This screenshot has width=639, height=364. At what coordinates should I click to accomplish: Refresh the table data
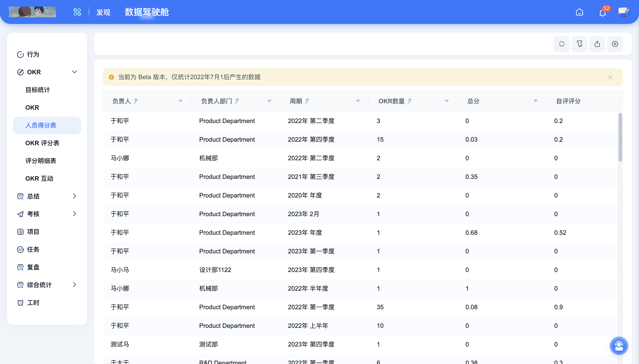pos(562,44)
